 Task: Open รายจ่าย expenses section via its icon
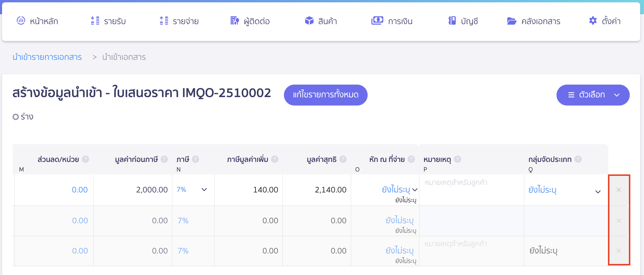[x=164, y=21]
